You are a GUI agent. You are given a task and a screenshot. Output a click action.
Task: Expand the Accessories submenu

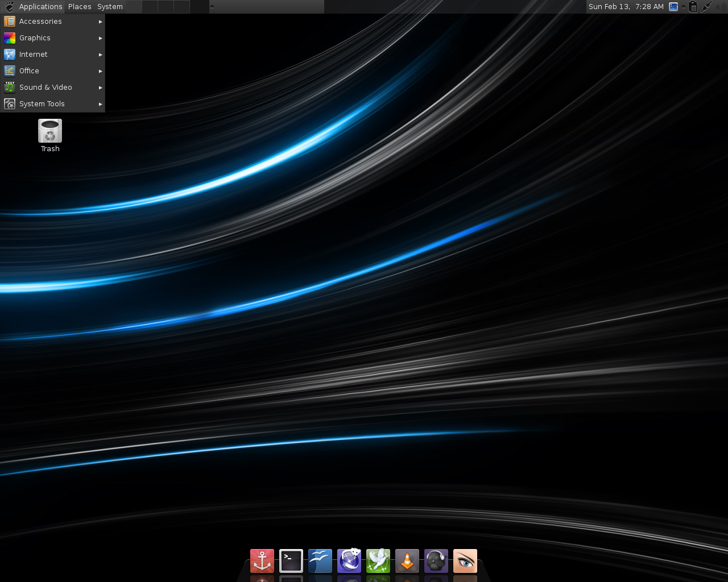coord(52,22)
